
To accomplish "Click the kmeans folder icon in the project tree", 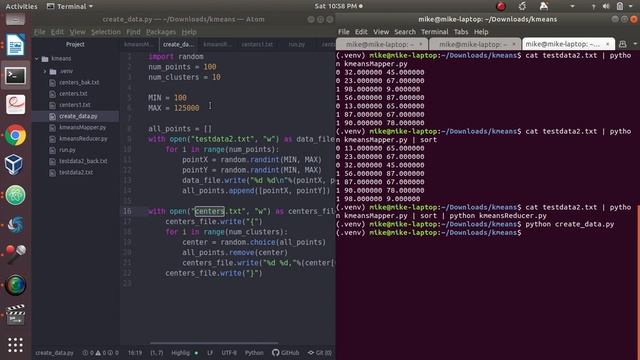I will 45,59.
